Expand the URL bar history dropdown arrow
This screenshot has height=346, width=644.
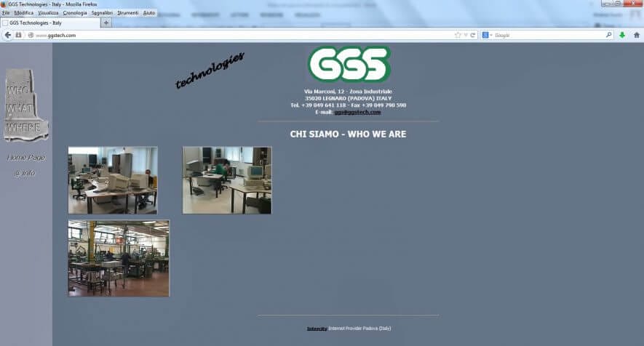pyautogui.click(x=466, y=35)
